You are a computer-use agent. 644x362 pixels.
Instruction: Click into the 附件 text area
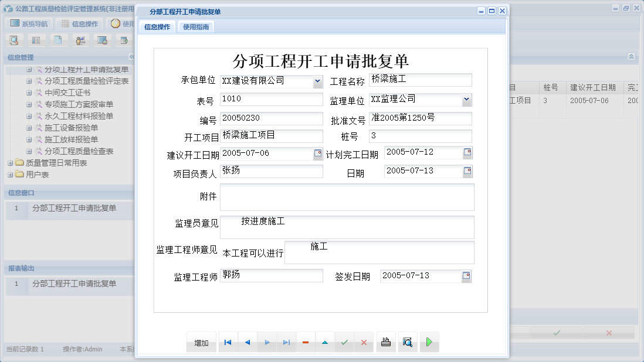pyautogui.click(x=347, y=197)
